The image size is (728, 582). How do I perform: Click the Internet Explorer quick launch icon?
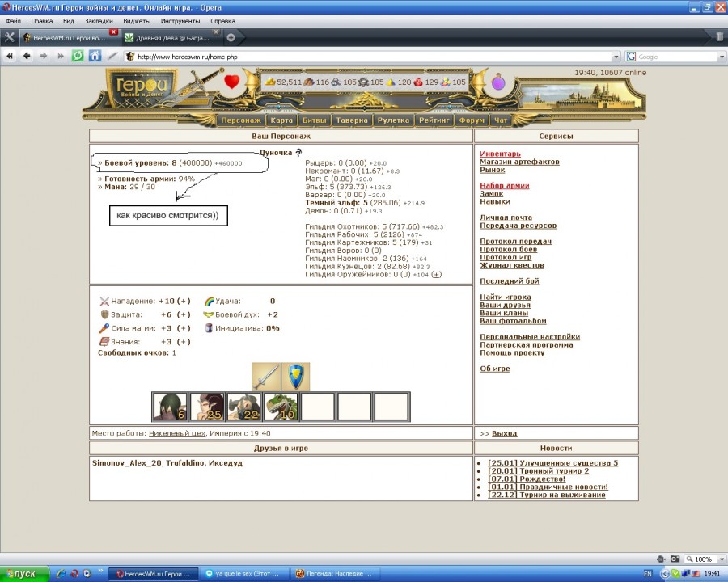[x=61, y=574]
